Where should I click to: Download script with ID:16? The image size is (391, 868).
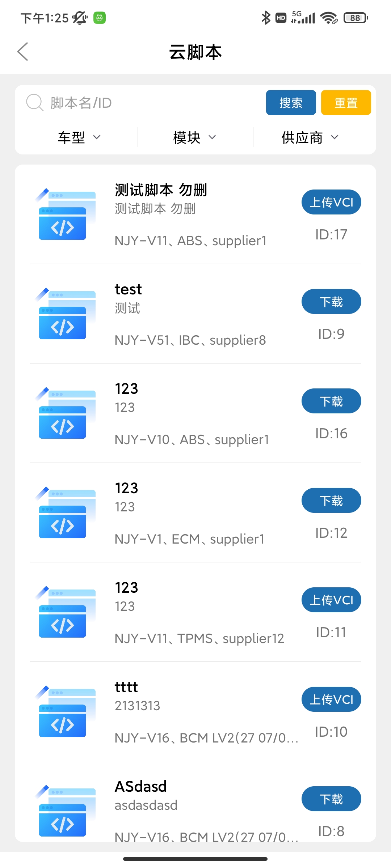click(331, 401)
